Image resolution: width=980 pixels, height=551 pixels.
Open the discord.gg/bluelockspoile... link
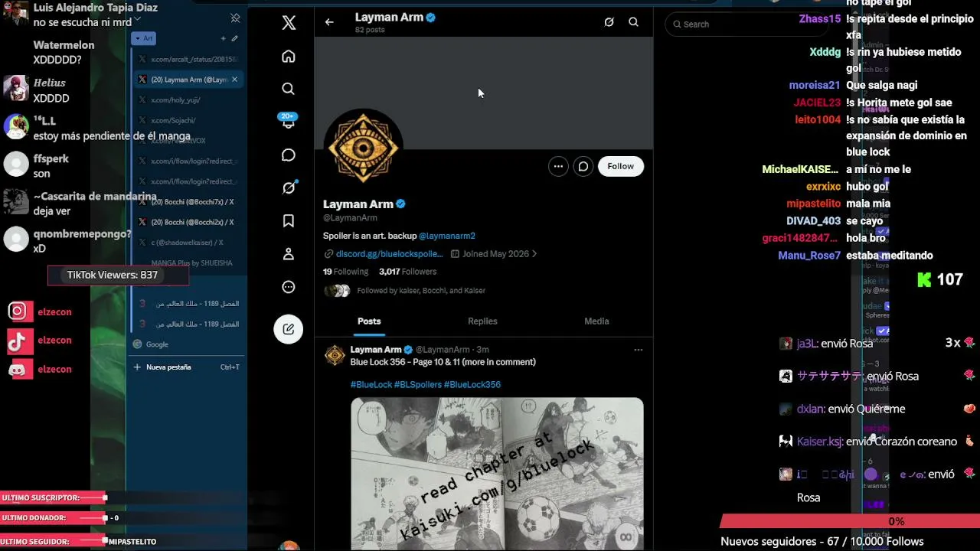pyautogui.click(x=389, y=254)
